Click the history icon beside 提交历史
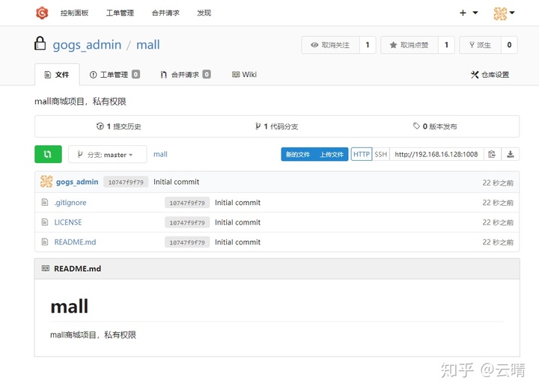The image size is (539, 392). point(100,126)
